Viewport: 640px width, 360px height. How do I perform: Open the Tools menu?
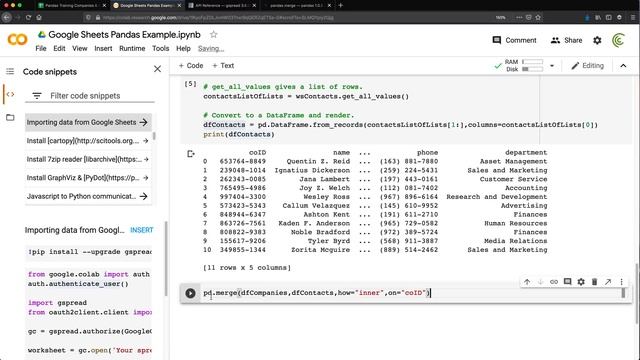click(x=160, y=48)
